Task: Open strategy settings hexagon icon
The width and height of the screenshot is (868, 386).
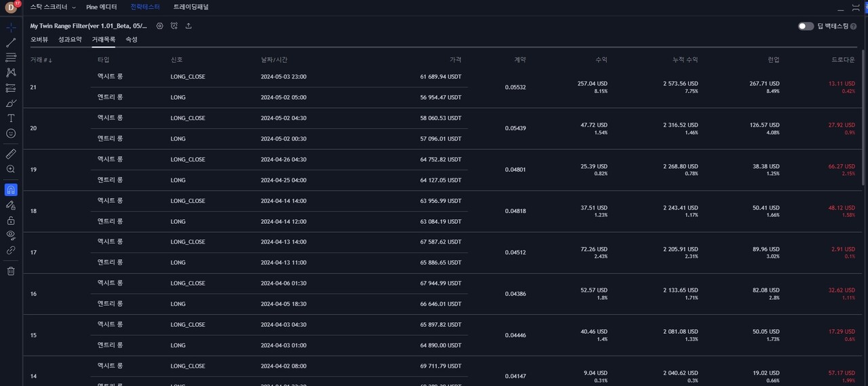Action: [160, 26]
